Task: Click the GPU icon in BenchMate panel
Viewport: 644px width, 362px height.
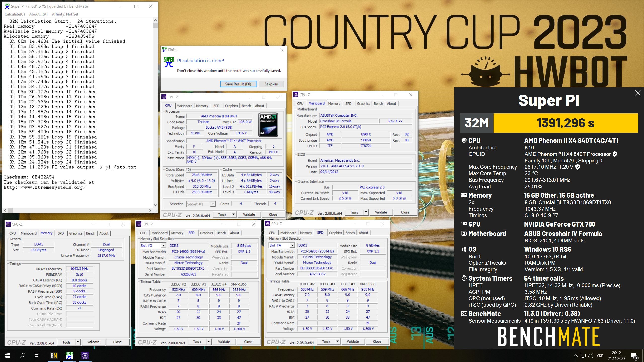Action: tap(464, 224)
